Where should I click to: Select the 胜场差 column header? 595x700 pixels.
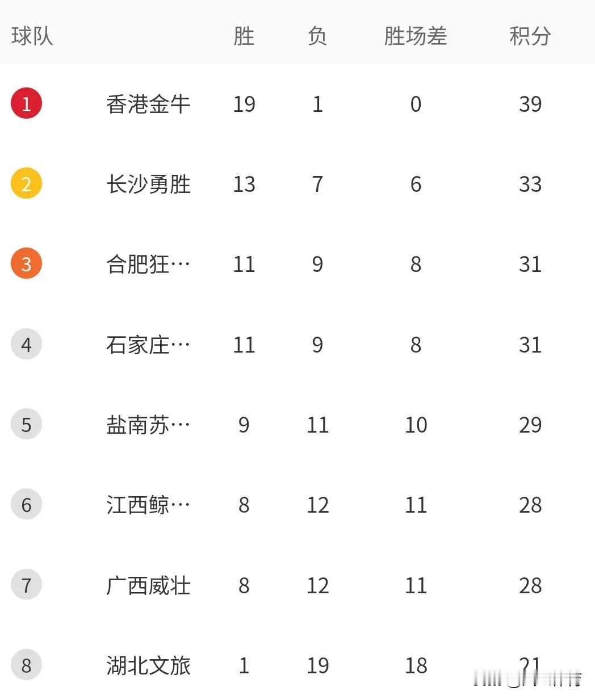(x=416, y=36)
